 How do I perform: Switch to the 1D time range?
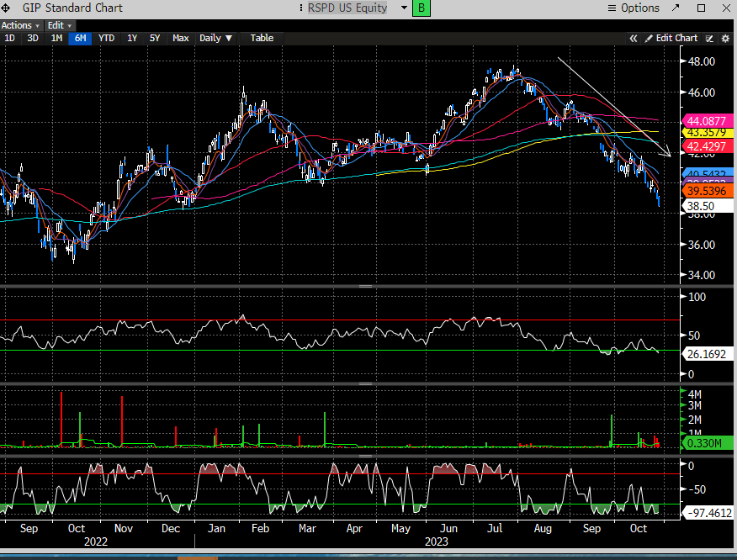[x=9, y=38]
